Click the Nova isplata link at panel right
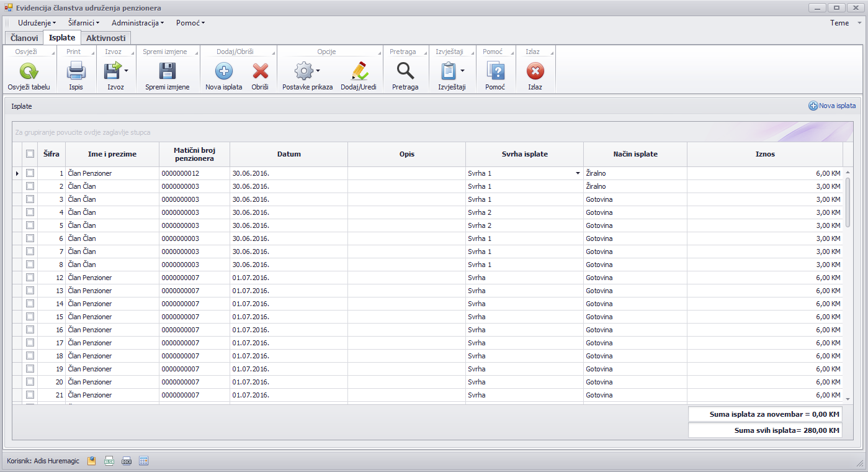This screenshot has width=868, height=472. [832, 106]
